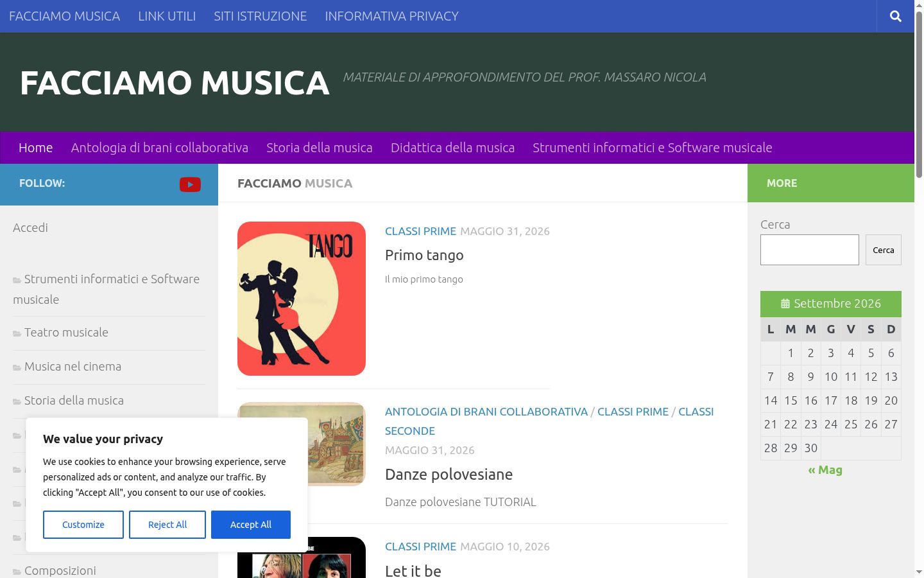
Task: Click folder icon beside Teatro musicale
Action: point(17,333)
